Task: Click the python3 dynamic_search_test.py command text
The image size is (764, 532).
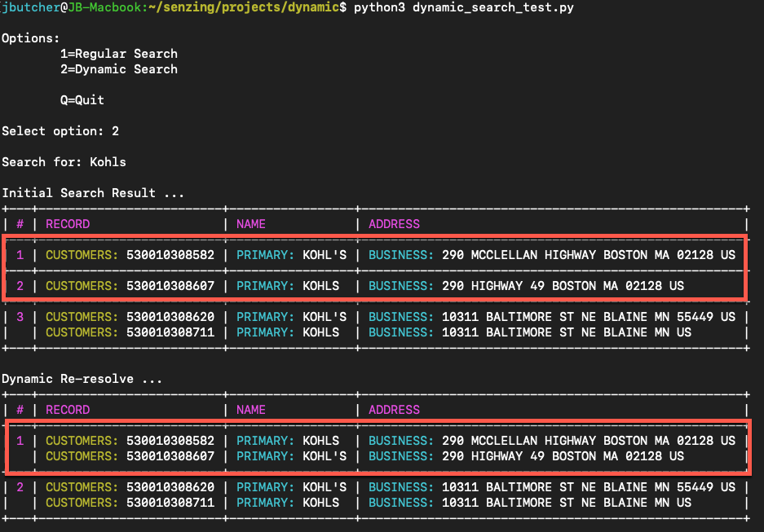Action: coord(463,8)
